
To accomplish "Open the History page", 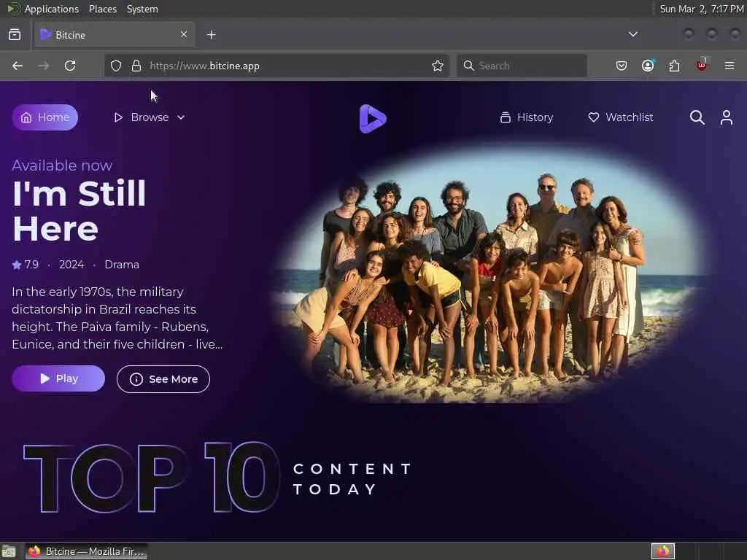I will [527, 117].
